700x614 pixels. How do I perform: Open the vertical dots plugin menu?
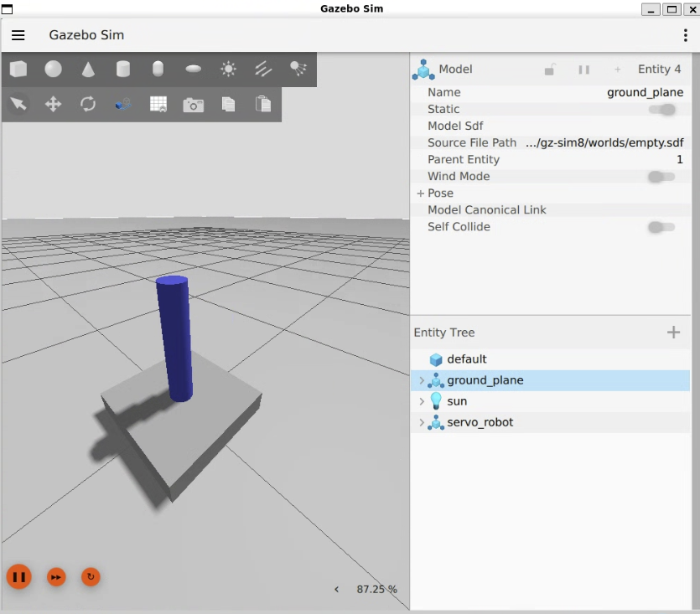[x=686, y=35]
